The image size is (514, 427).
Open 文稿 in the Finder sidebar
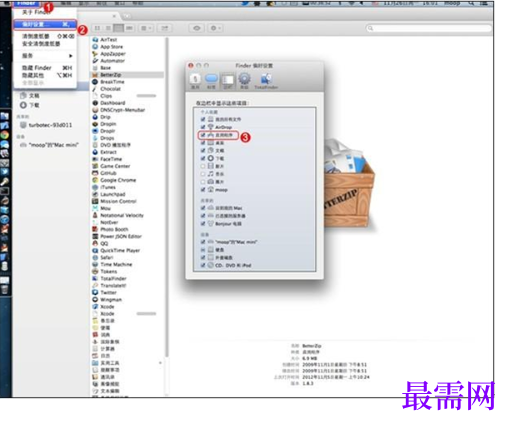point(29,96)
